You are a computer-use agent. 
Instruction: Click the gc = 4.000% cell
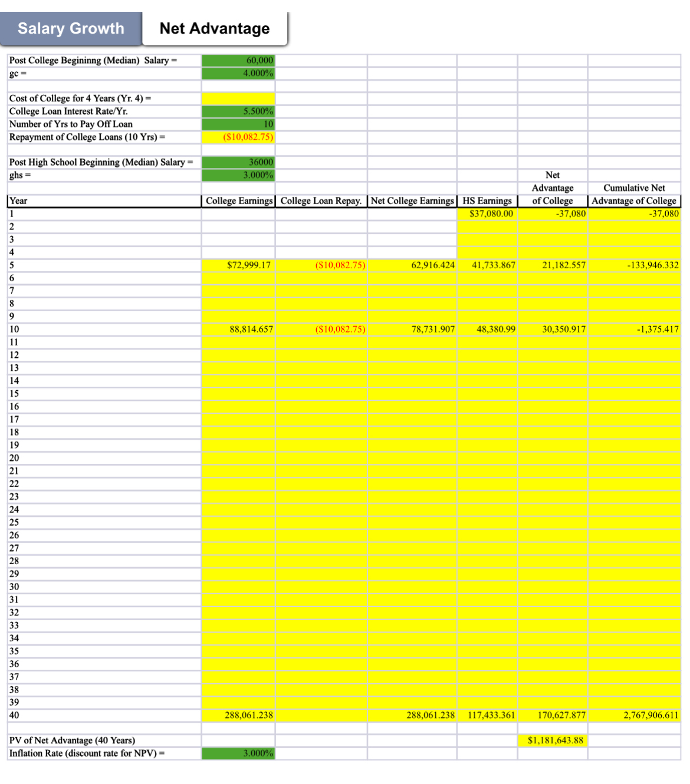[239, 73]
